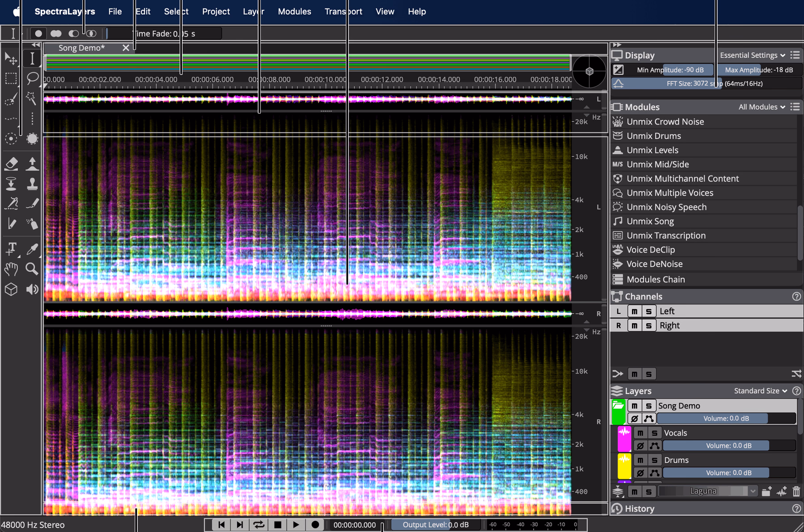Image resolution: width=804 pixels, height=532 pixels.
Task: Select the speaker Playback tool
Action: point(32,289)
